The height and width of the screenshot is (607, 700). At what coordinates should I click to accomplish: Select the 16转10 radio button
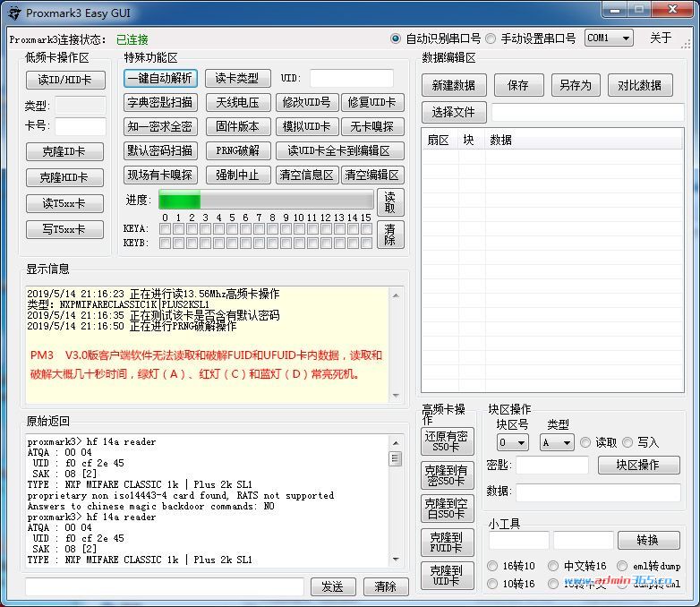coord(492,566)
